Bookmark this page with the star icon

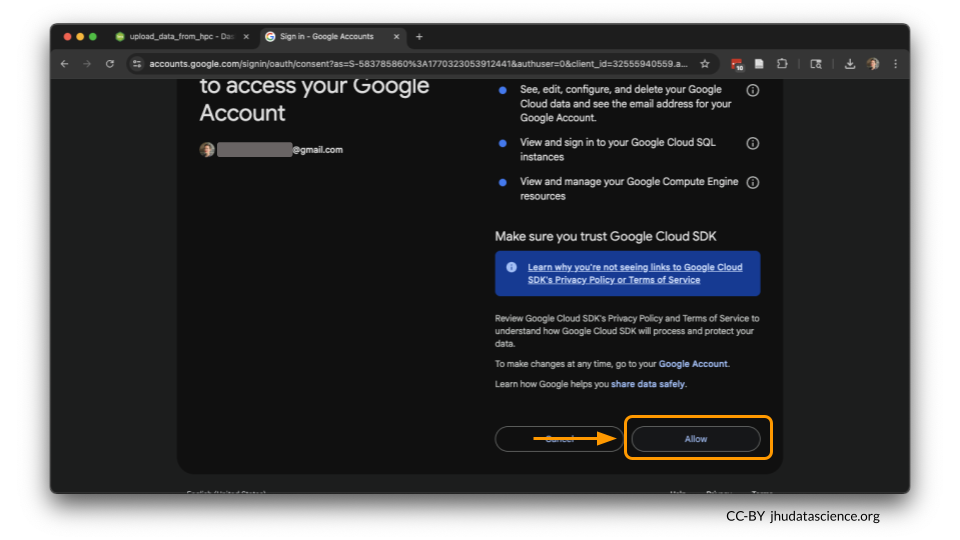click(705, 64)
